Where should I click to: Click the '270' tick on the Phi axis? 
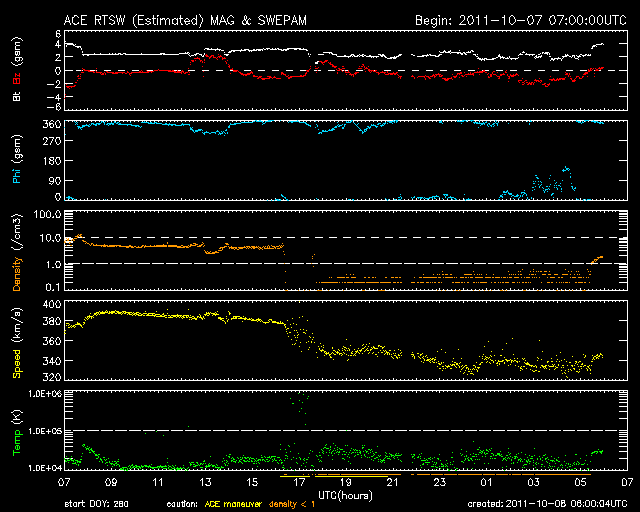(x=52, y=141)
